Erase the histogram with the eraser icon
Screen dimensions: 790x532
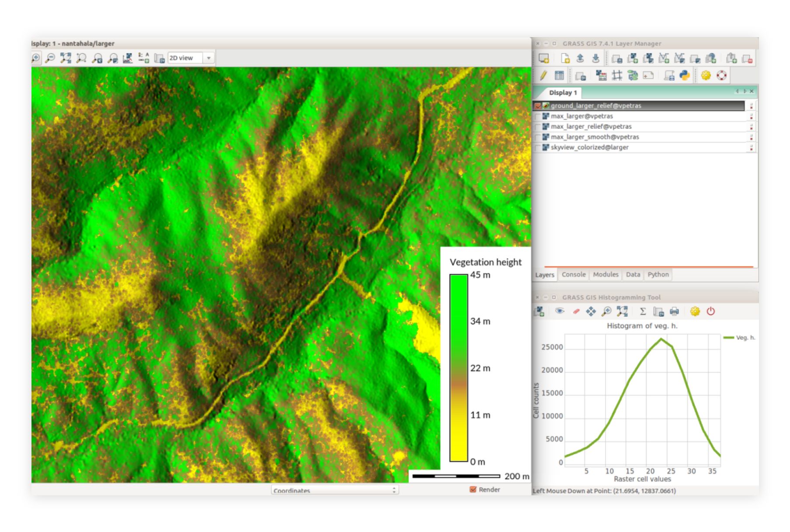pos(576,311)
